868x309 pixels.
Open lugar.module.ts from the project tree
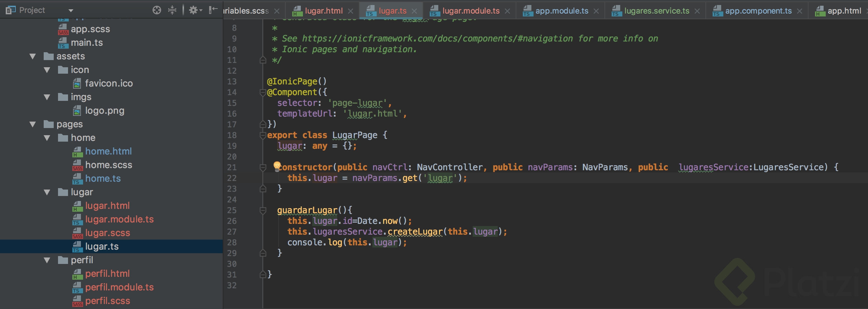pyautogui.click(x=119, y=219)
